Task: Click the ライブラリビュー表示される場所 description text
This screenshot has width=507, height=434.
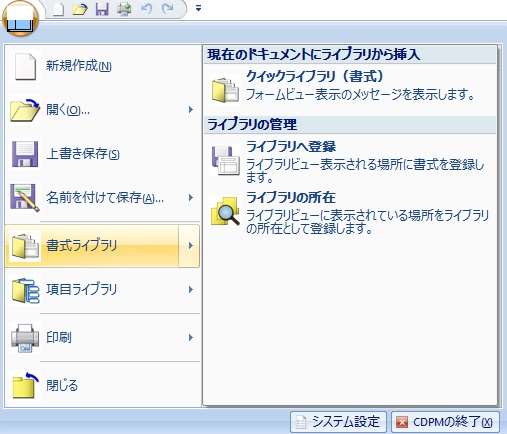Action: click(365, 170)
